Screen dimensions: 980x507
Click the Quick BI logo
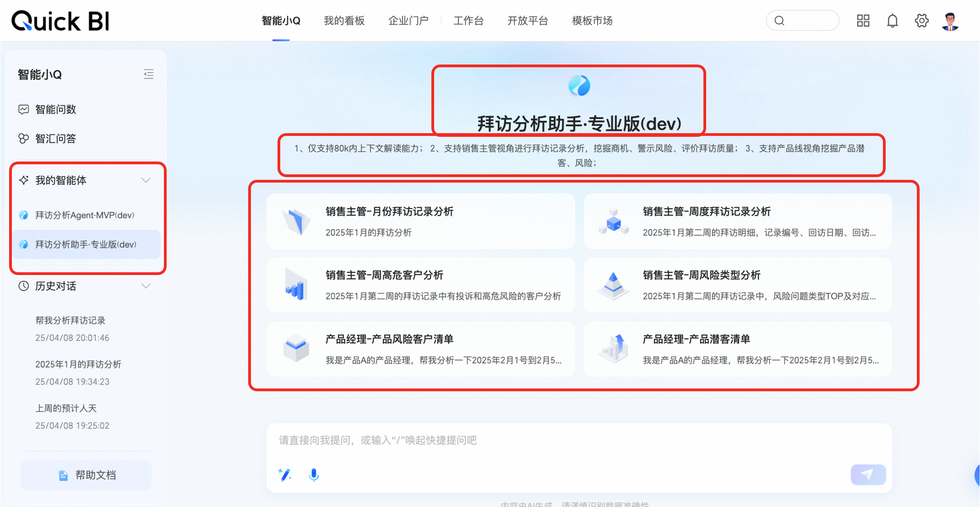click(60, 21)
